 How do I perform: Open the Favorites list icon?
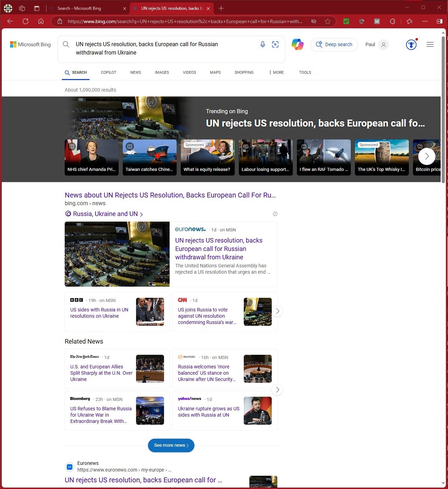coord(410,21)
